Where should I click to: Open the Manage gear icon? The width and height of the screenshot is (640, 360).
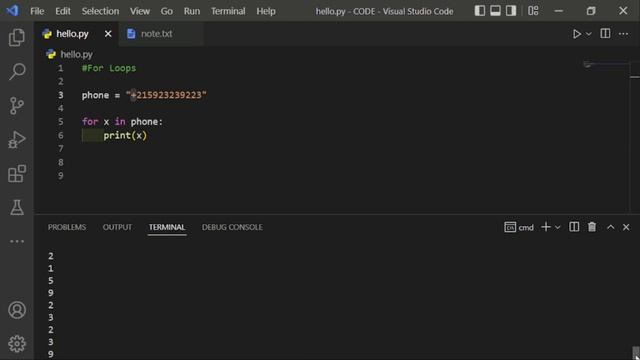click(17, 344)
